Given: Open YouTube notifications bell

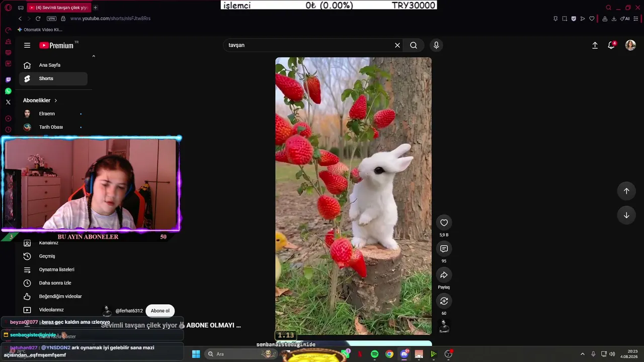Looking at the screenshot, I should coord(611,45).
